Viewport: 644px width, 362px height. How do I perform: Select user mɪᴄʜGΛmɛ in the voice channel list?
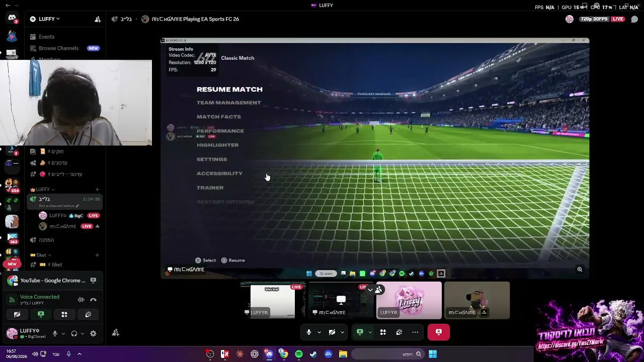pyautogui.click(x=69, y=226)
